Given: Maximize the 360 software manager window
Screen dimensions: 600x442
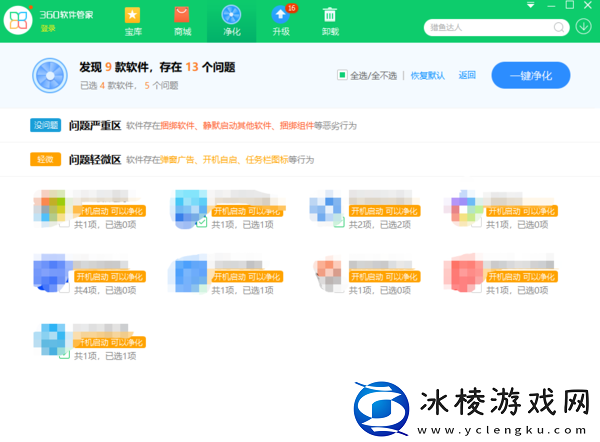Looking at the screenshot, I should (x=569, y=5).
